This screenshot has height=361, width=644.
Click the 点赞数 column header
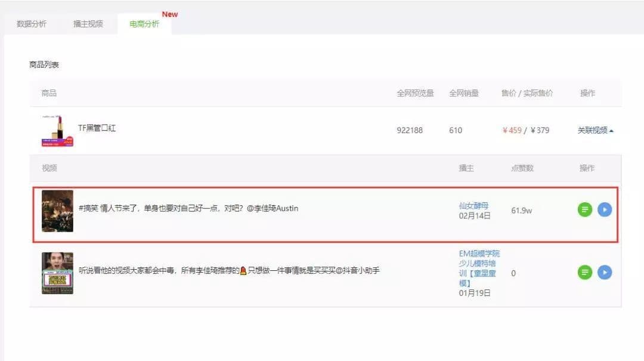click(x=522, y=168)
